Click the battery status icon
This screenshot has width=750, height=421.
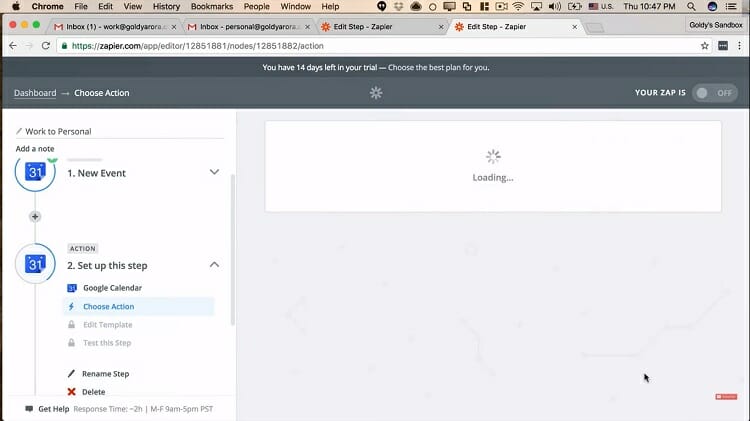[x=574, y=6]
